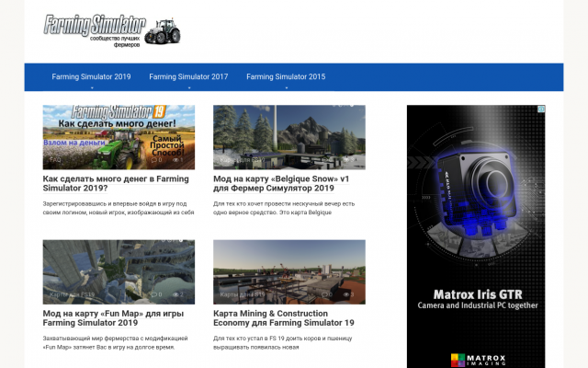Viewport: 588px width, 368px height.
Task: Click 'Карты для FS19' label on Belgique Snow card
Action: [243, 159]
